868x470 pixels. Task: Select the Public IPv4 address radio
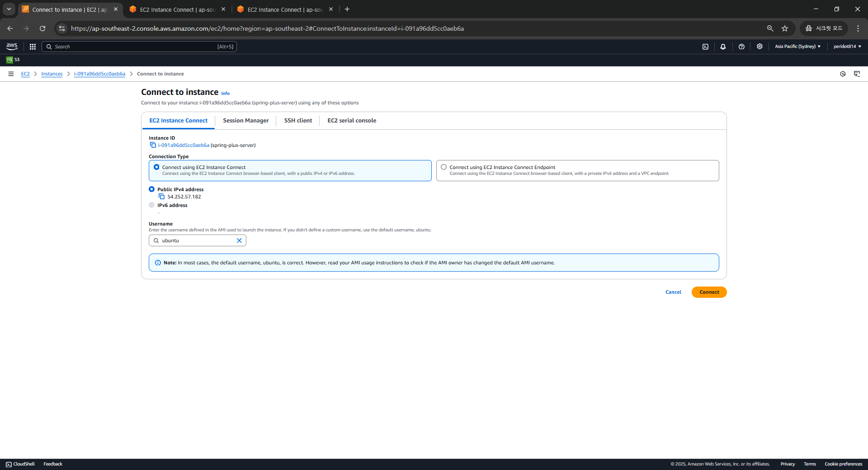151,189
